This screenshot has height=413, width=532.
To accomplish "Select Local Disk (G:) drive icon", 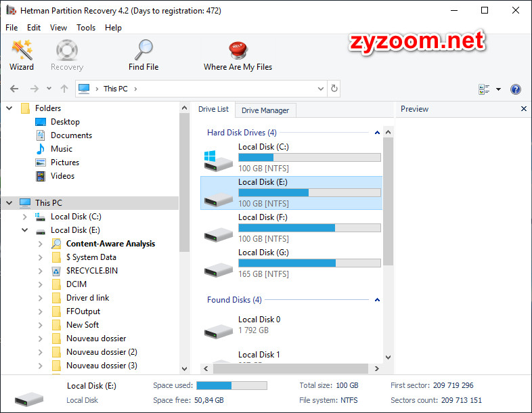I will [218, 269].
